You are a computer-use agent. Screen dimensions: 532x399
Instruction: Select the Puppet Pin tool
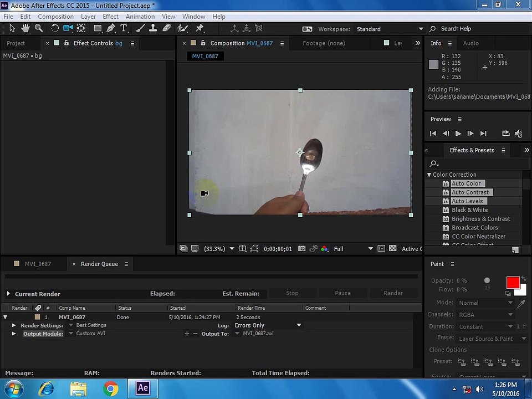click(x=199, y=28)
